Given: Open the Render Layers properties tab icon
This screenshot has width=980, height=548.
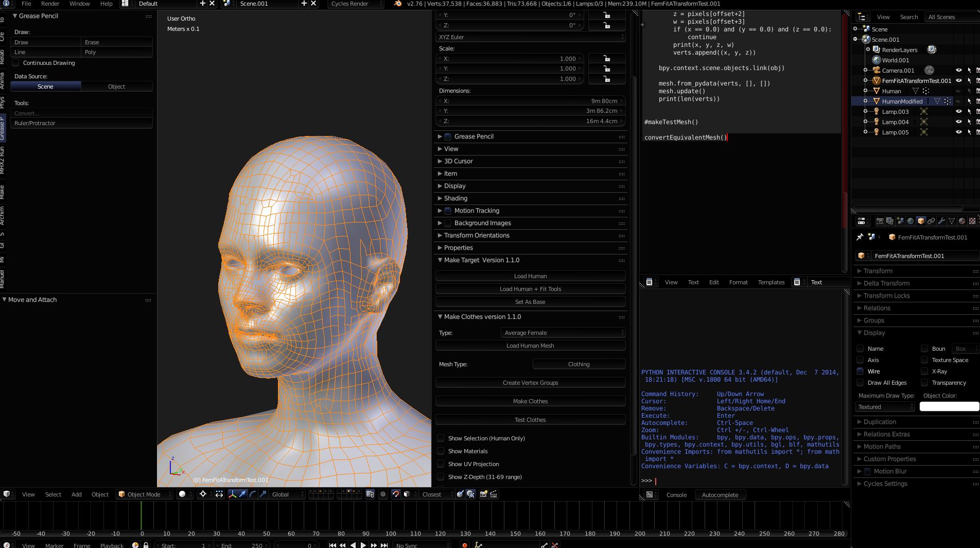Looking at the screenshot, I should (x=890, y=221).
